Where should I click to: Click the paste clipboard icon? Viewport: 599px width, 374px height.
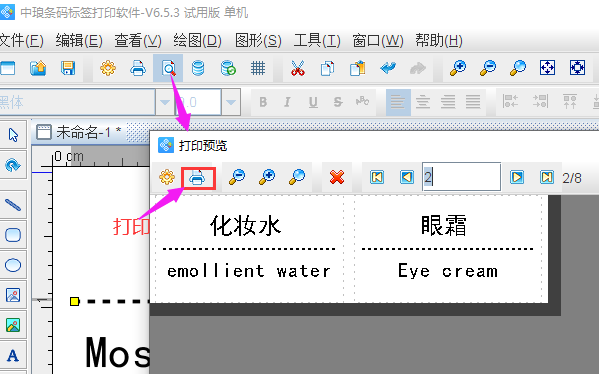click(358, 68)
